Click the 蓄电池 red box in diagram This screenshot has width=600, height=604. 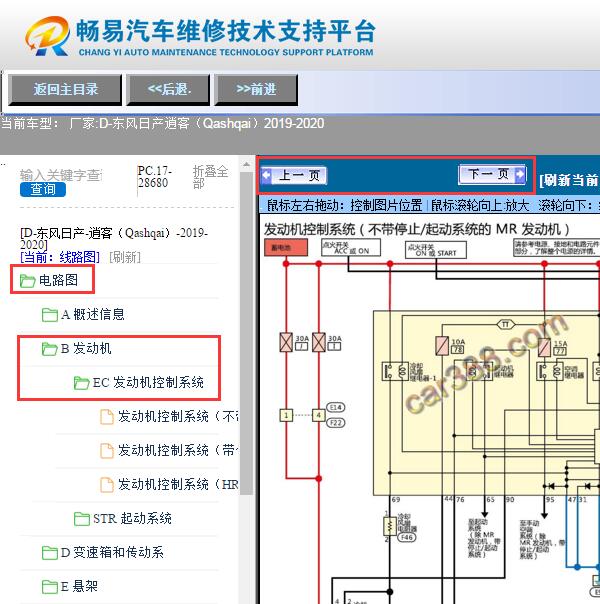pos(286,247)
